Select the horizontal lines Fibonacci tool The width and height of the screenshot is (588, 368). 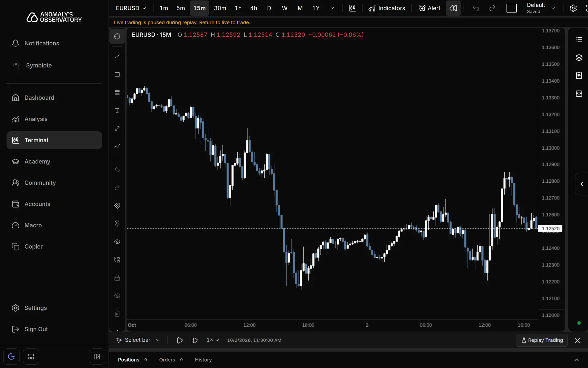pos(117,92)
